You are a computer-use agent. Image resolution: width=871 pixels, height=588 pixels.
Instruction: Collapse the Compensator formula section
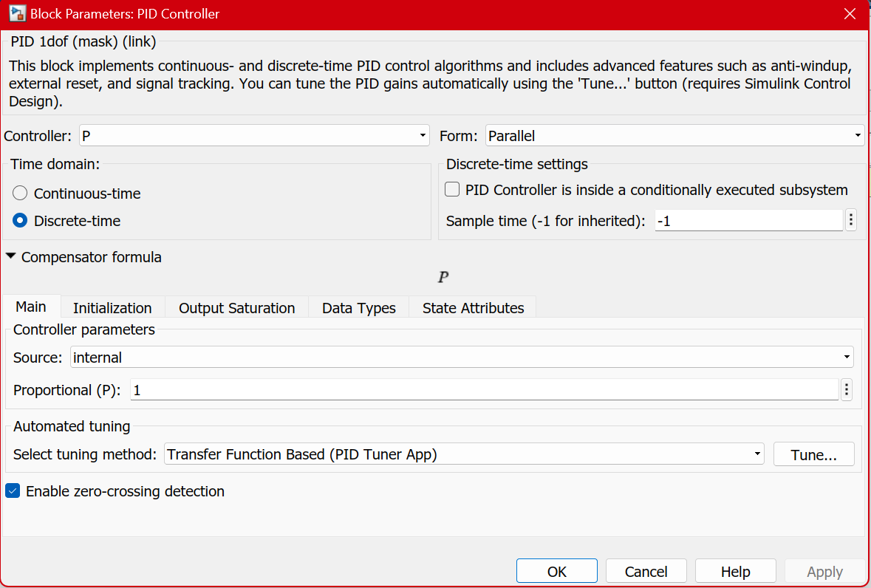pos(10,256)
